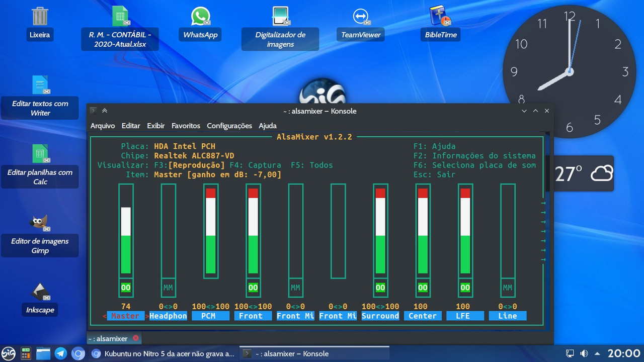Image resolution: width=644 pixels, height=362 pixels.
Task: Click the Surround volume bar
Action: [x=380, y=230]
